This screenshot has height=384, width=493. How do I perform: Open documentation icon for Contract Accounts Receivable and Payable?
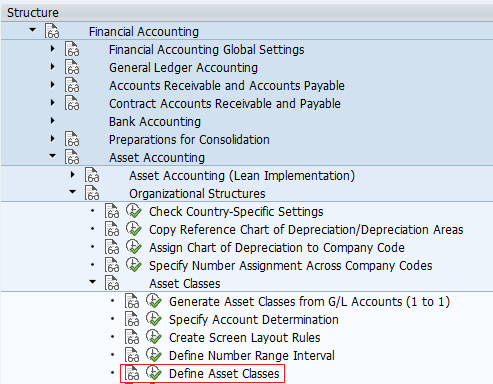coord(72,103)
